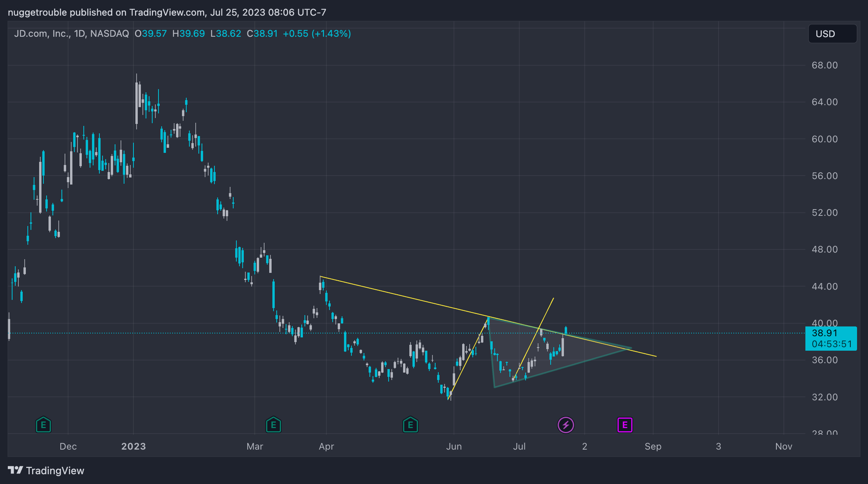
Task: Click the current price label 38.91
Action: click(825, 333)
